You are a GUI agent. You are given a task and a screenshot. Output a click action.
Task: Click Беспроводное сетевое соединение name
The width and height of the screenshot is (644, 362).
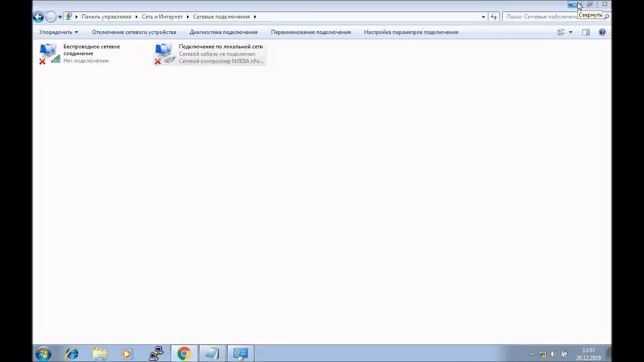pyautogui.click(x=91, y=50)
